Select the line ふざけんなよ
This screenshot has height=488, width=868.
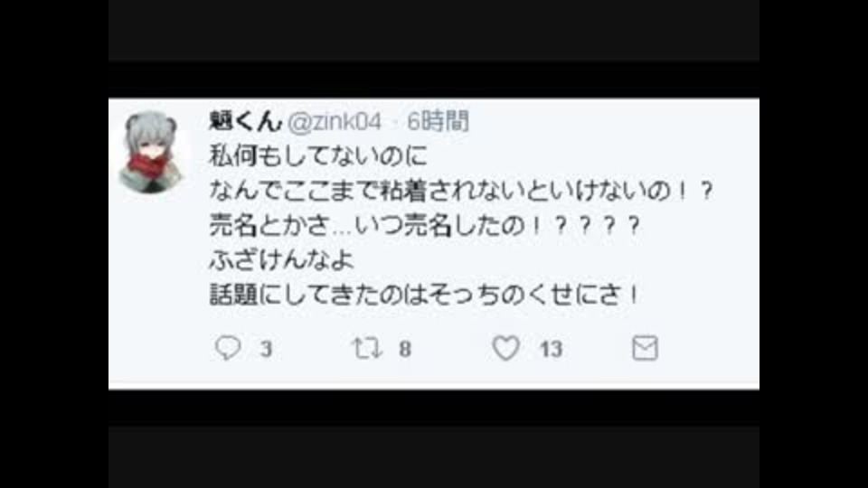point(281,259)
